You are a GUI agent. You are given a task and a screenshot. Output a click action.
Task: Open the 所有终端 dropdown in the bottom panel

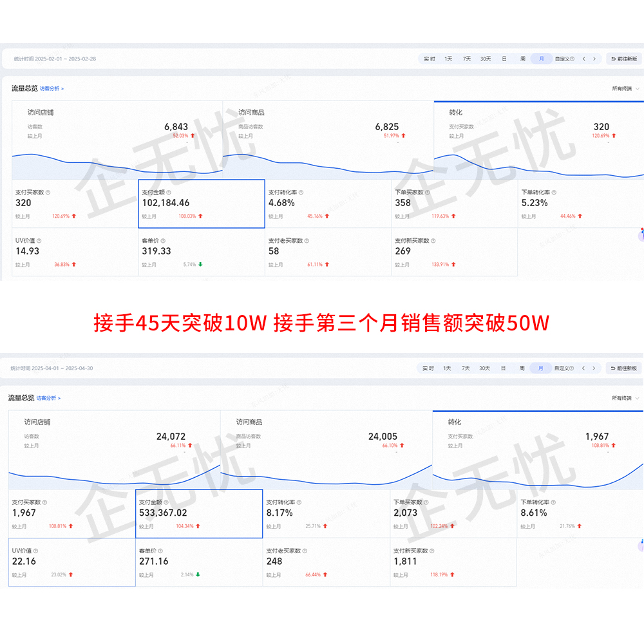(x=622, y=398)
